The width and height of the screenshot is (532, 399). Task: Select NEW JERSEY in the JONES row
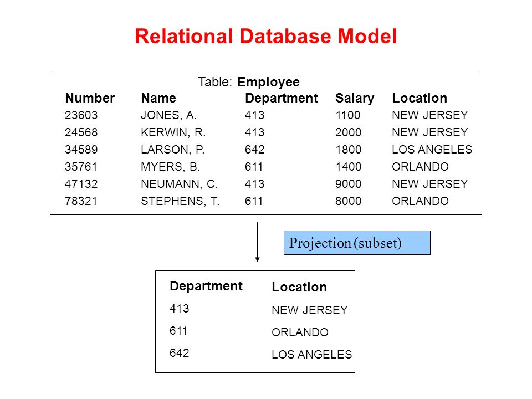pyautogui.click(x=430, y=115)
